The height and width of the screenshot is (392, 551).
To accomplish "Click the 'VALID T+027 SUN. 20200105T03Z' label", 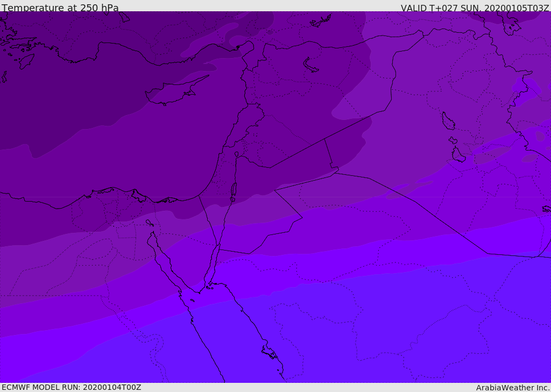I will (475, 8).
